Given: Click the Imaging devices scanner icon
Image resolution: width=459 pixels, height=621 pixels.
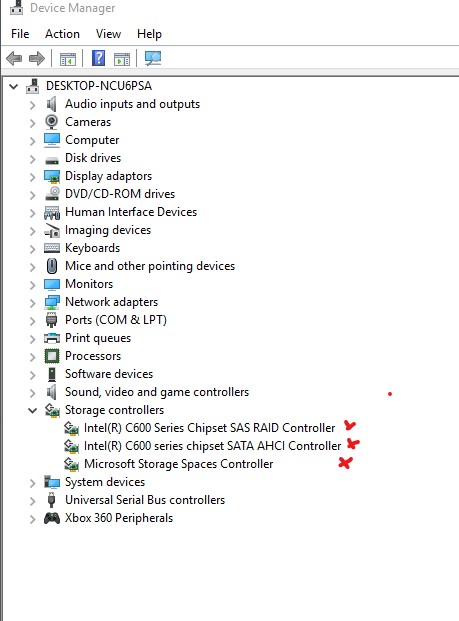Looking at the screenshot, I should [52, 230].
